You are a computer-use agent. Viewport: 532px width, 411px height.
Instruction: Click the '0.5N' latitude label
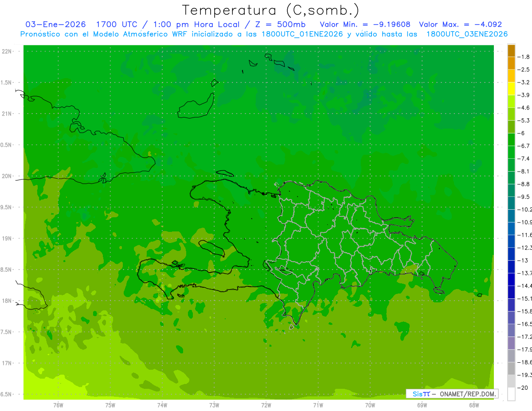pyautogui.click(x=6, y=145)
